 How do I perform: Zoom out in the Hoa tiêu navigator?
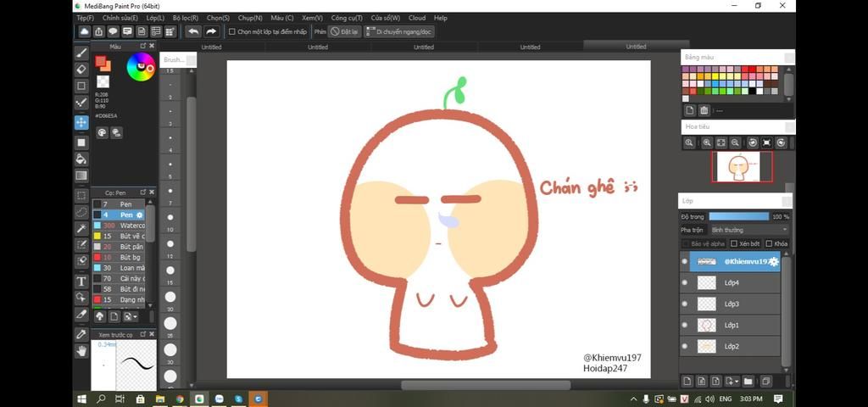click(x=735, y=142)
